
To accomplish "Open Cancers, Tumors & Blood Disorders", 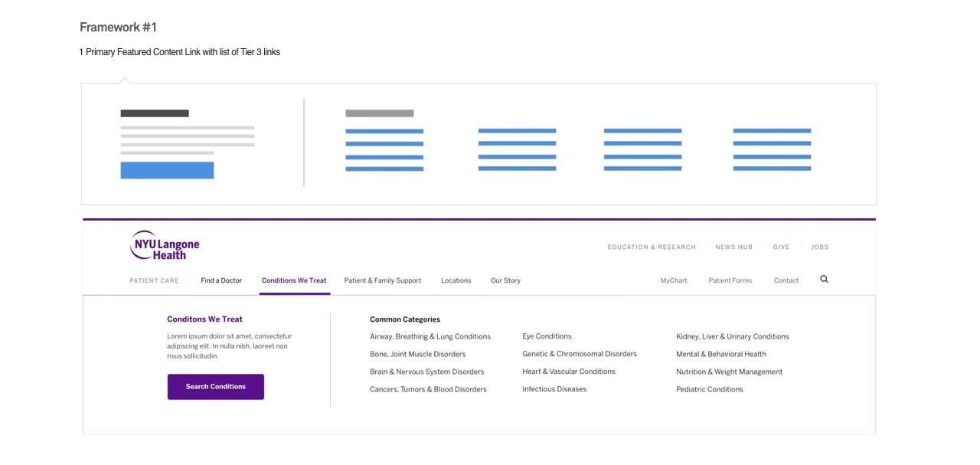I will coord(428,389).
